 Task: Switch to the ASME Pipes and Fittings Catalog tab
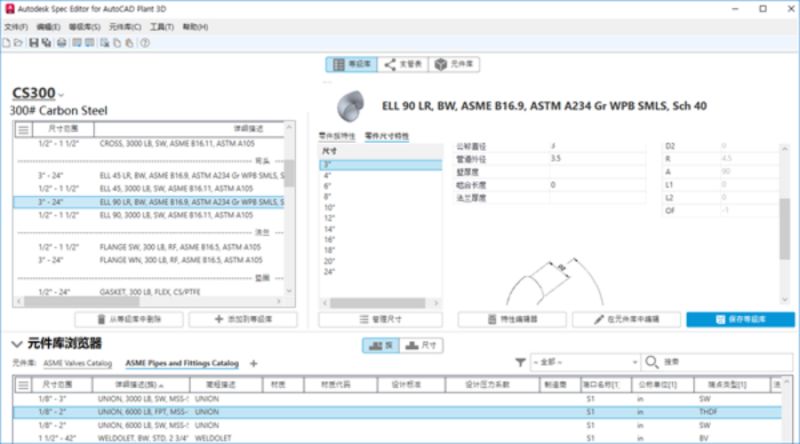182,363
